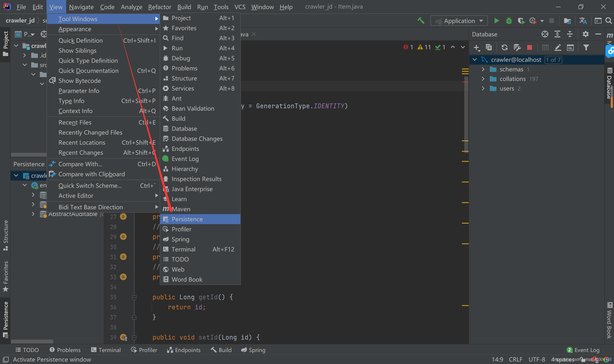Click the editor vertical scrollbar thumb
Screen dimensions: 614x364
tap(466, 115)
